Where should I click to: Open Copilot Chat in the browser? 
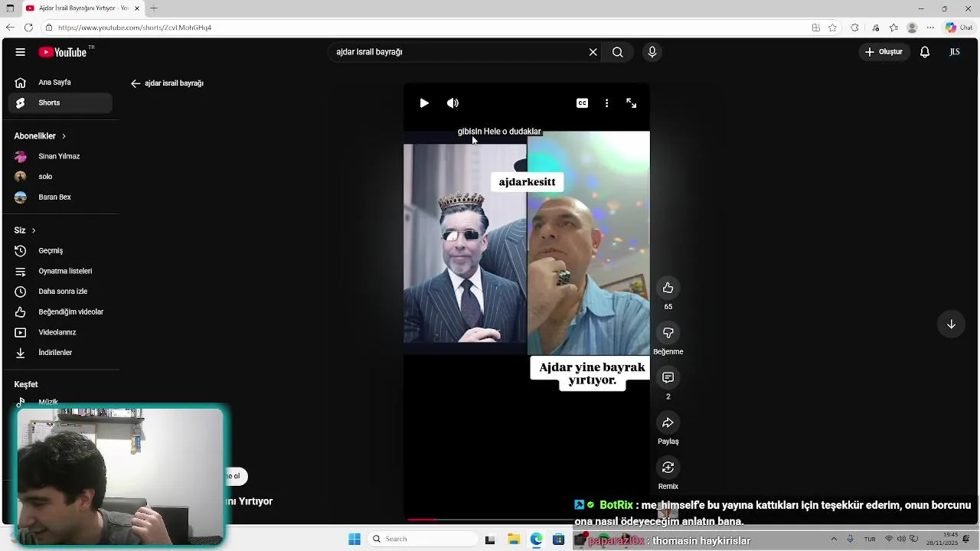point(961,28)
